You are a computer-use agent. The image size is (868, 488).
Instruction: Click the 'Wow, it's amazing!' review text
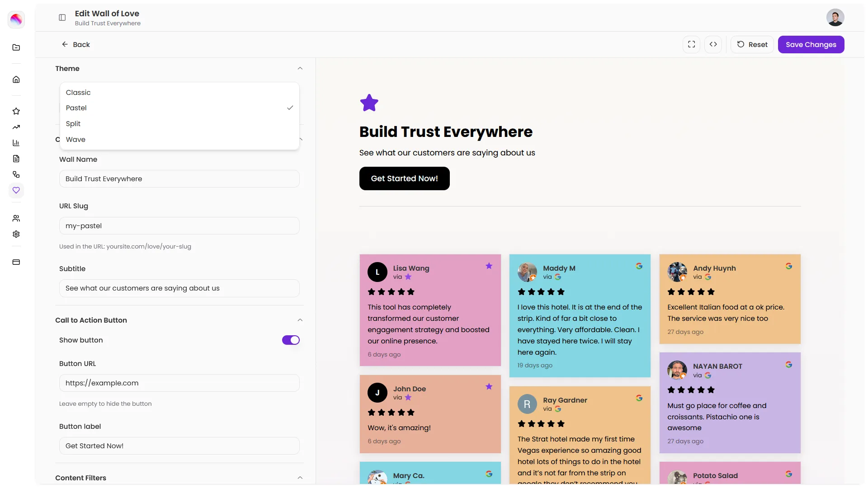[x=399, y=428]
